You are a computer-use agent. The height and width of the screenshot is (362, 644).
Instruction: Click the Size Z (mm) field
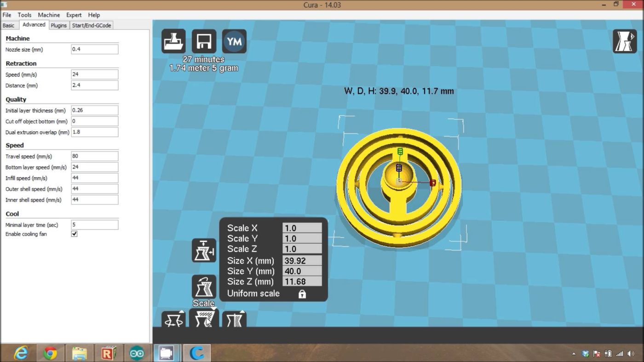(x=302, y=282)
